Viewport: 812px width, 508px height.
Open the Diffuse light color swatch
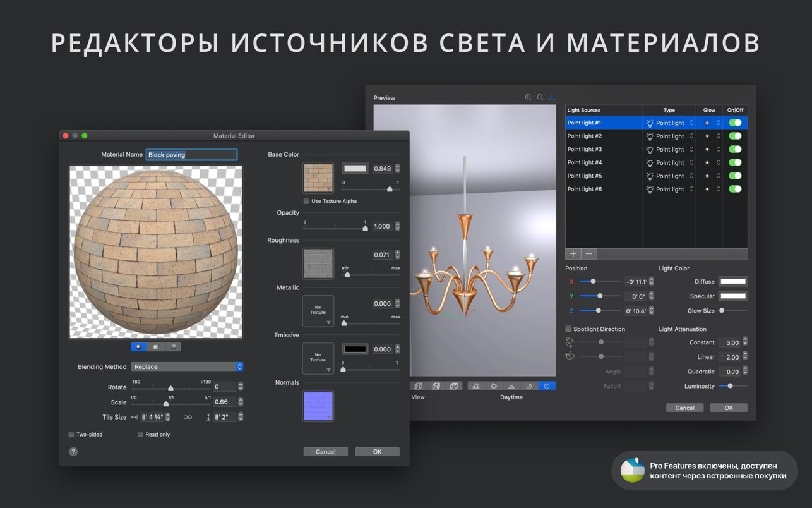(733, 282)
